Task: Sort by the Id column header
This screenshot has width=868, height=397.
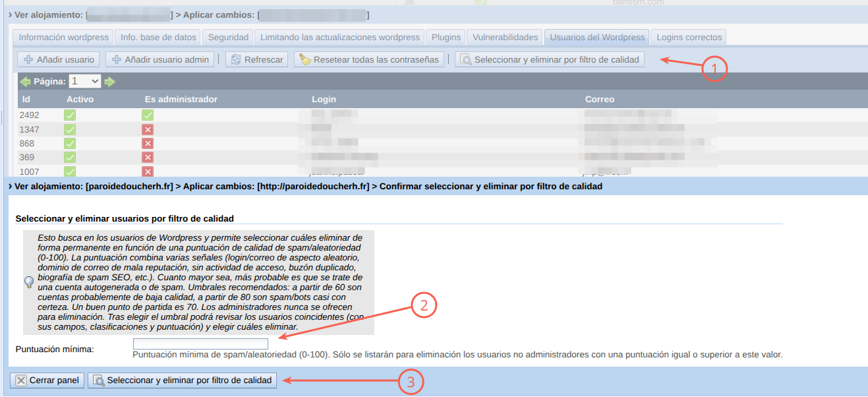Action: pyautogui.click(x=26, y=99)
